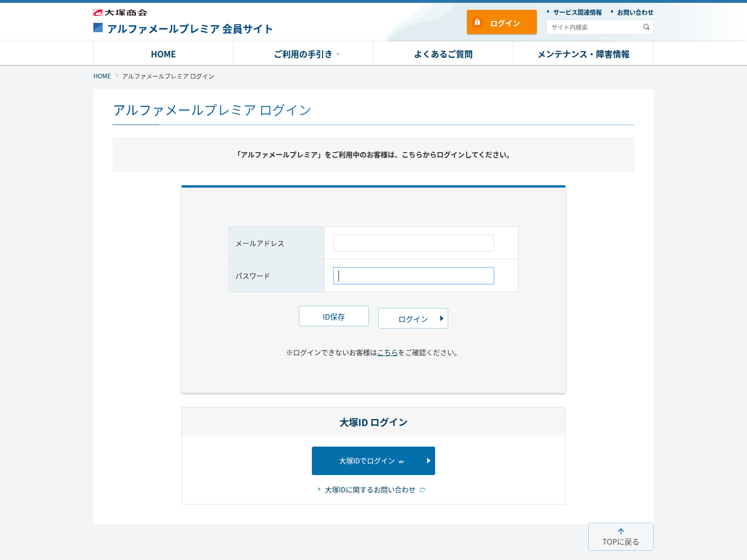
Task: Click HOME in the breadcrumb
Action: tap(102, 76)
